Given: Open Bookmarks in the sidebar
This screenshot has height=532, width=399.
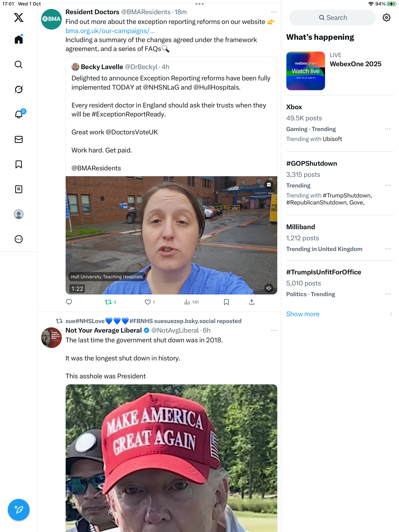Looking at the screenshot, I should click(19, 165).
